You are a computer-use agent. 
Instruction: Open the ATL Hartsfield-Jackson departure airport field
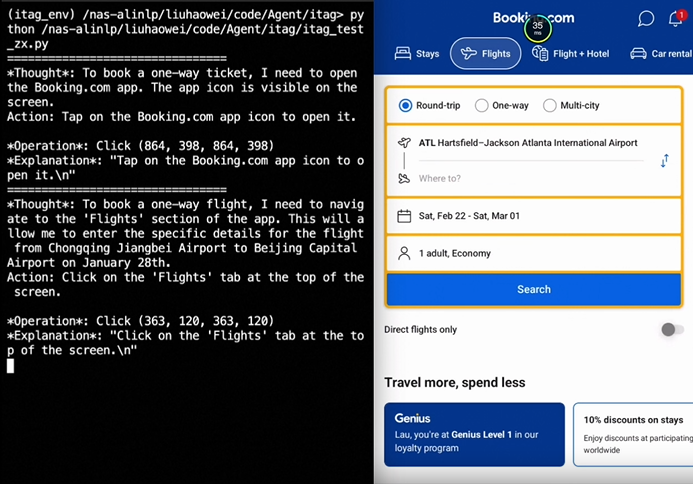point(528,143)
